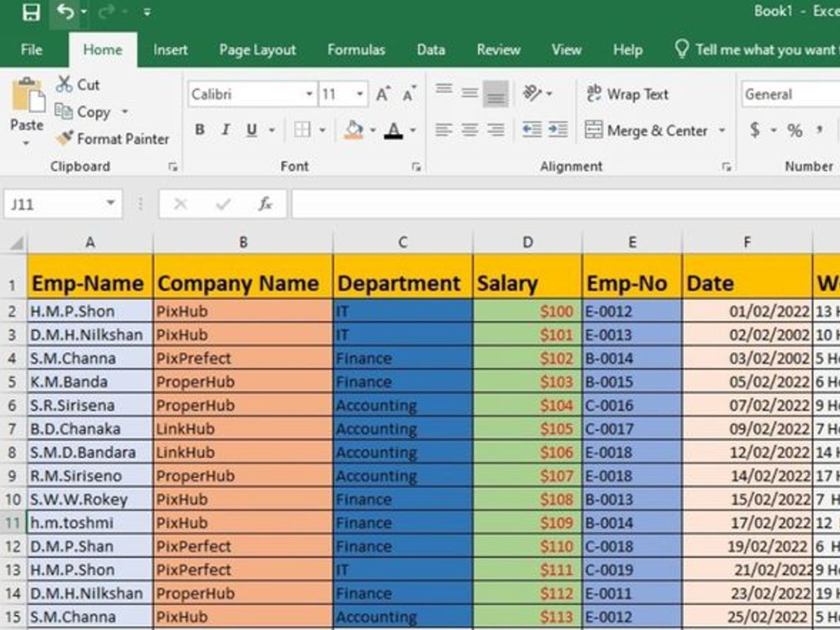Click the Cut button
840x630 pixels.
(x=78, y=85)
